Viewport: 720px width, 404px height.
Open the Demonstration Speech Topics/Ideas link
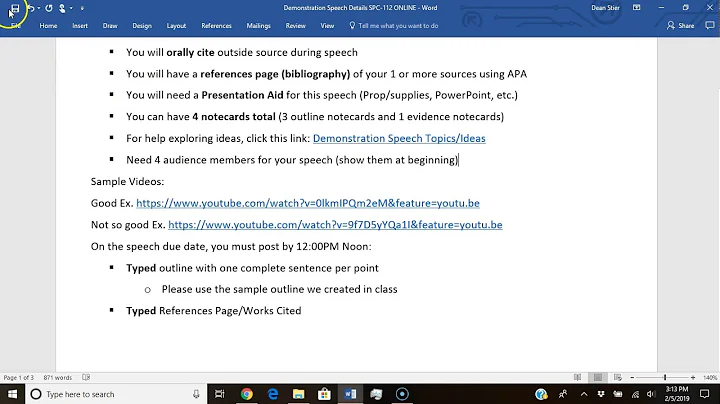[399, 138]
